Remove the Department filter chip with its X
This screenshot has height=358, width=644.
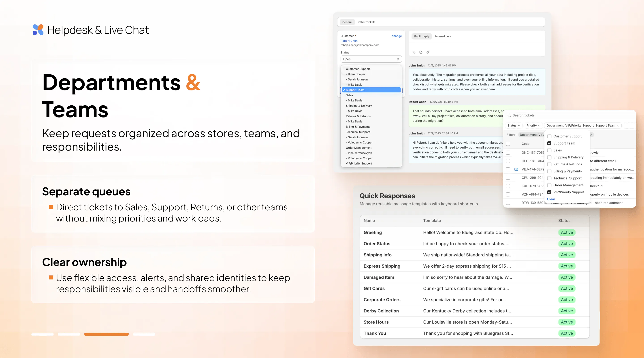[618, 126]
